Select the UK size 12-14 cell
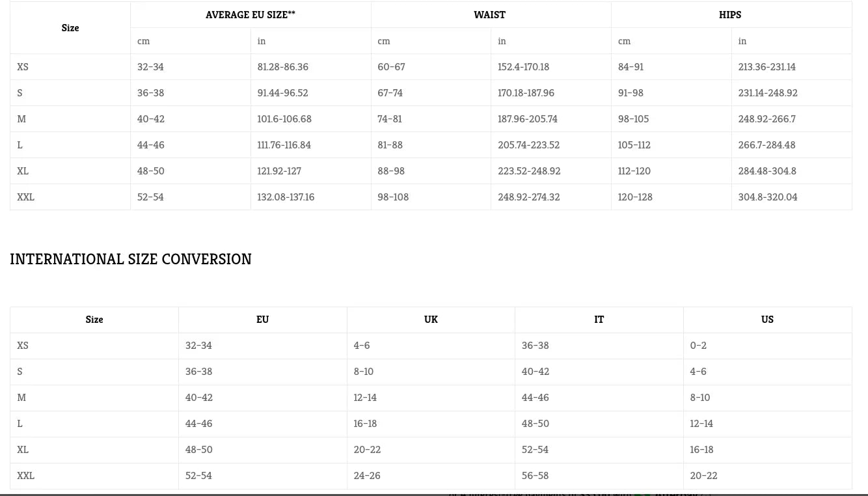 pyautogui.click(x=365, y=398)
